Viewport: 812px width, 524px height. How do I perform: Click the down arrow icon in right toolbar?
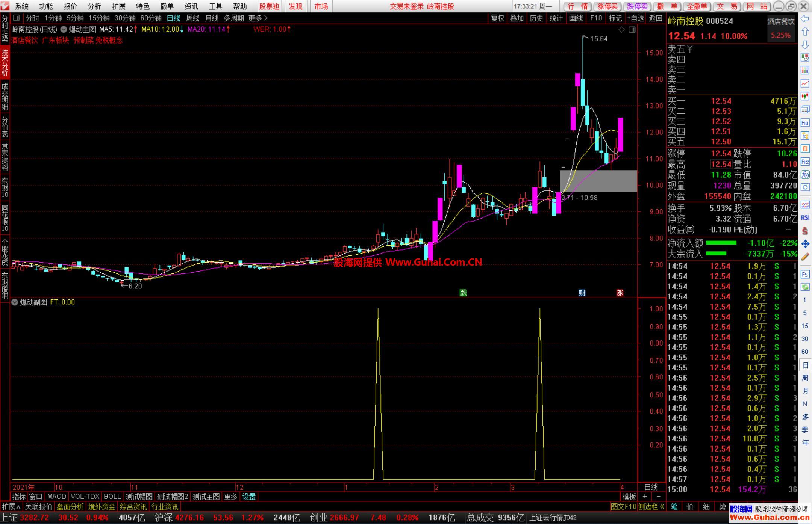pos(805,44)
